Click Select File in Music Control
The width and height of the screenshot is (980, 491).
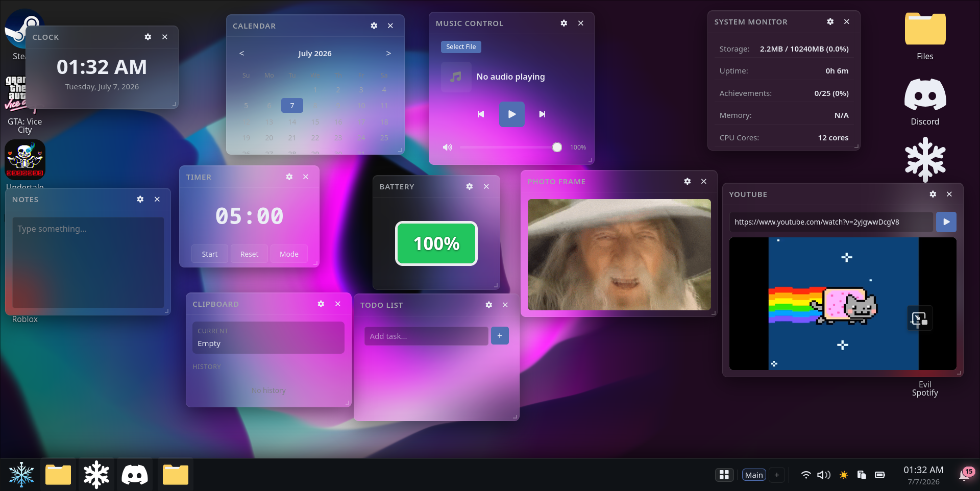pos(461,47)
